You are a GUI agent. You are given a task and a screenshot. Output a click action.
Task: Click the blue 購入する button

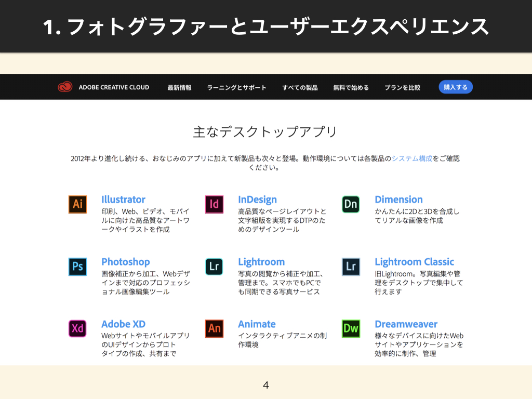point(456,87)
